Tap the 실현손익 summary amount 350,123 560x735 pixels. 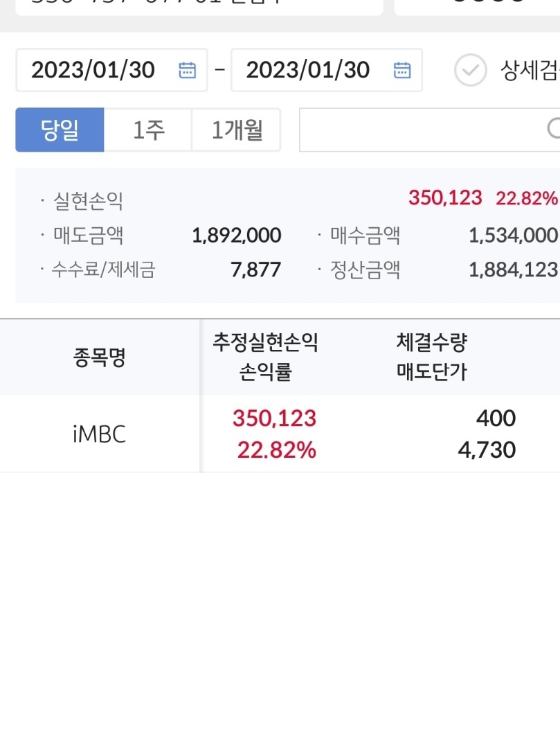(445, 198)
